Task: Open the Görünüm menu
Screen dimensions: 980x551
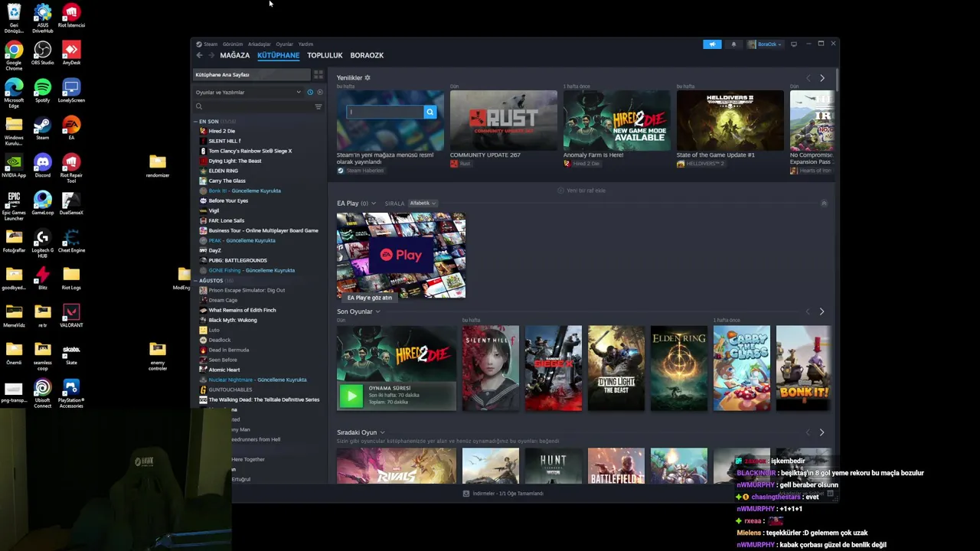Action: click(x=233, y=44)
